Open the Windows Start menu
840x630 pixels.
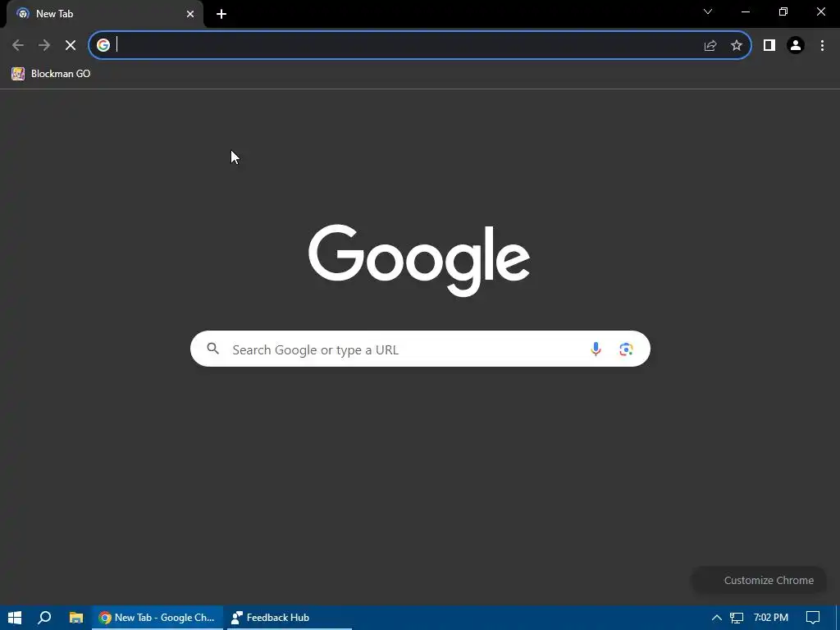click(x=15, y=618)
